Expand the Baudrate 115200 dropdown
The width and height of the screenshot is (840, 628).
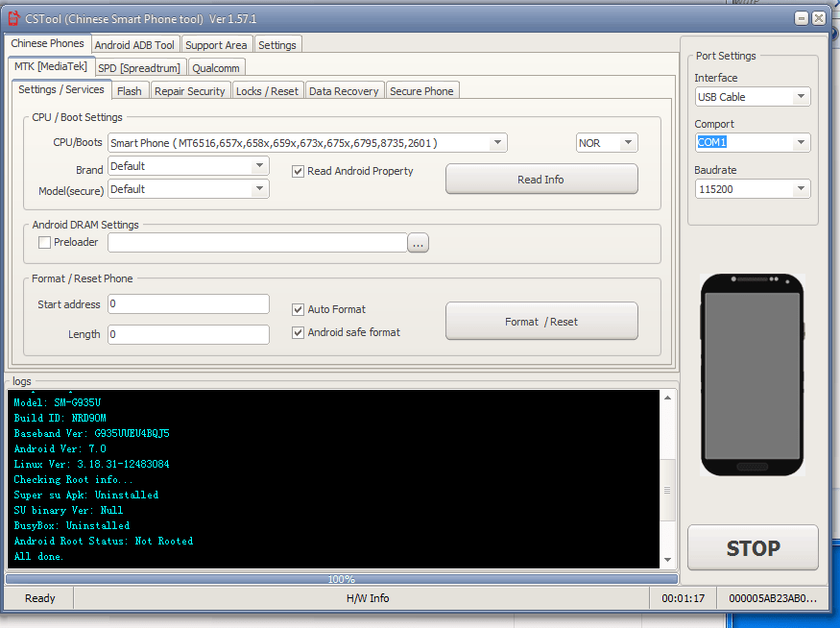[801, 188]
